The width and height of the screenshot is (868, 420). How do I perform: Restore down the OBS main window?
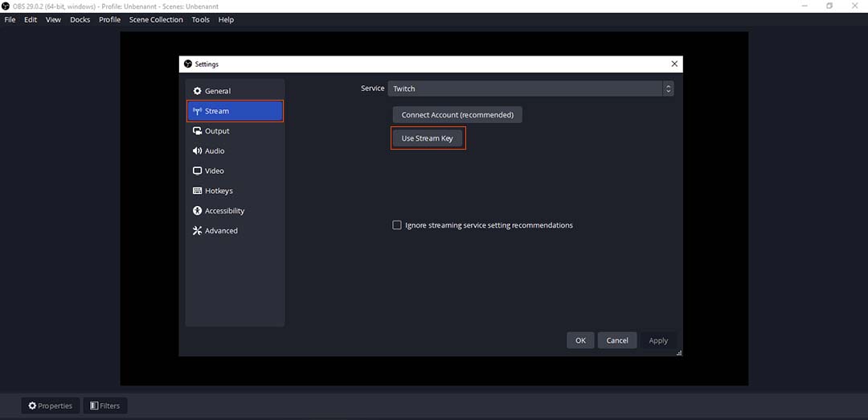pos(829,6)
